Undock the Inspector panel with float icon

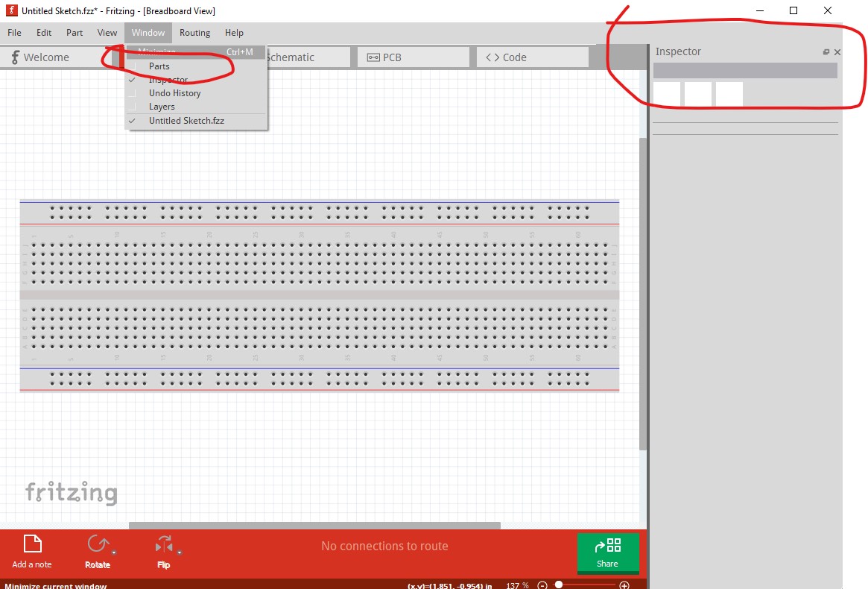tap(826, 52)
